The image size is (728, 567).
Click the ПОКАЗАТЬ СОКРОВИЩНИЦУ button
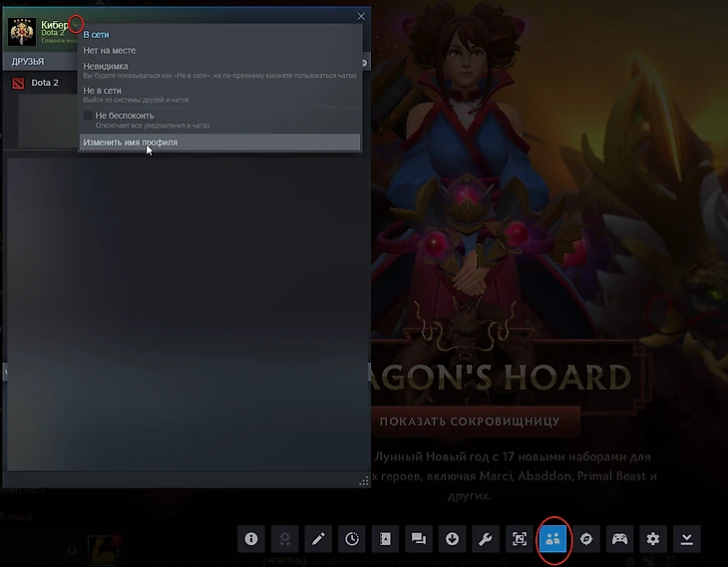[470, 422]
